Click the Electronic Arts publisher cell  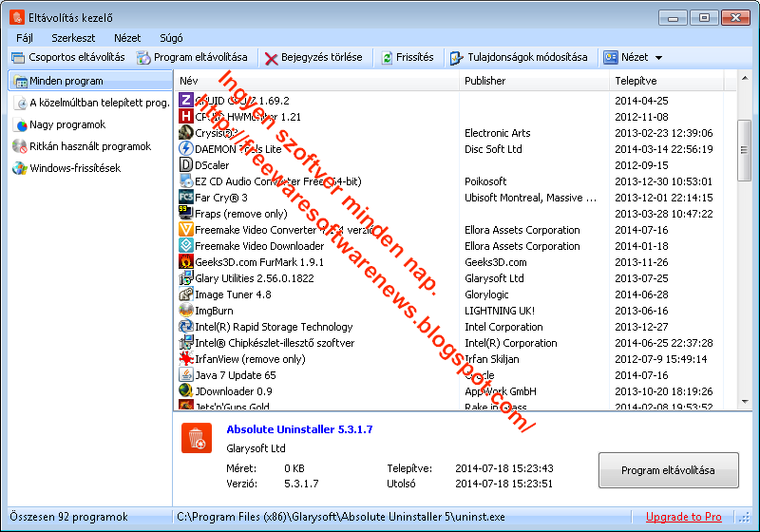coord(497,133)
